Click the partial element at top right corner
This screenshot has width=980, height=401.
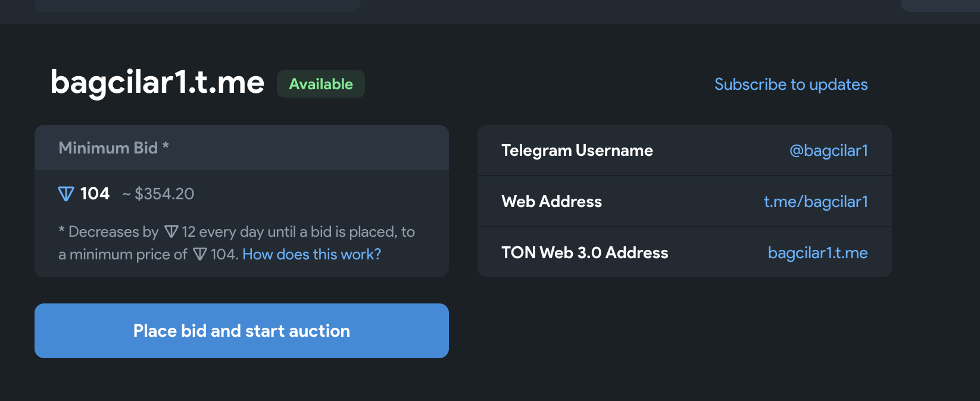[940, 5]
